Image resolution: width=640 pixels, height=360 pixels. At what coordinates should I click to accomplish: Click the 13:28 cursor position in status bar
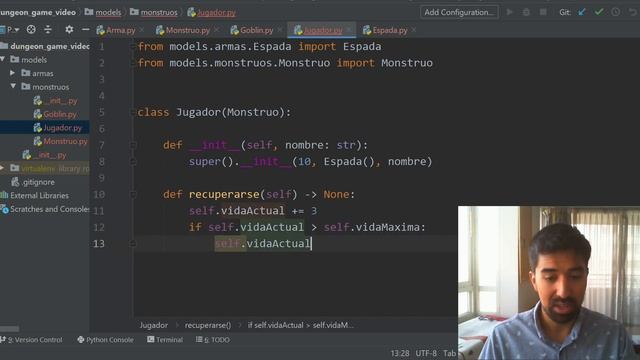(400, 353)
